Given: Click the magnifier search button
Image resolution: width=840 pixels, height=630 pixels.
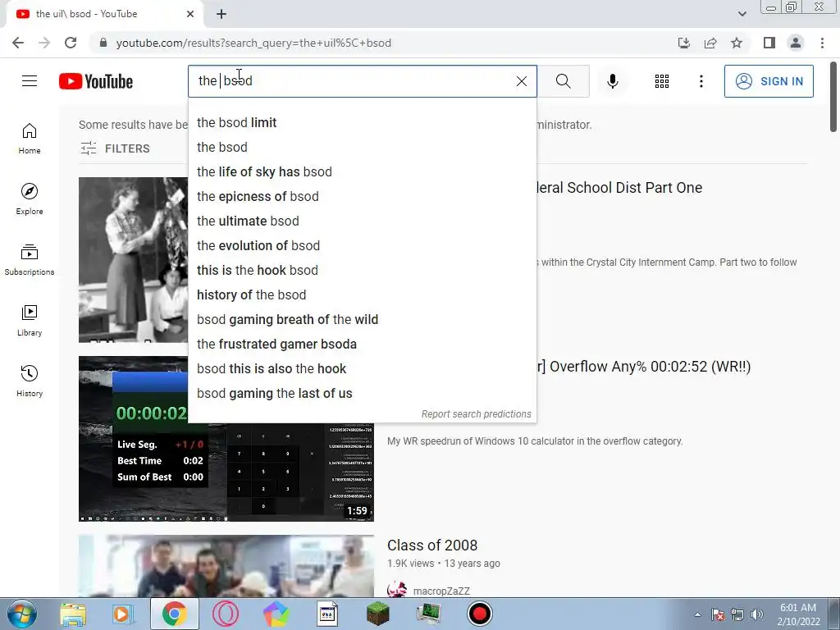Looking at the screenshot, I should point(563,81).
